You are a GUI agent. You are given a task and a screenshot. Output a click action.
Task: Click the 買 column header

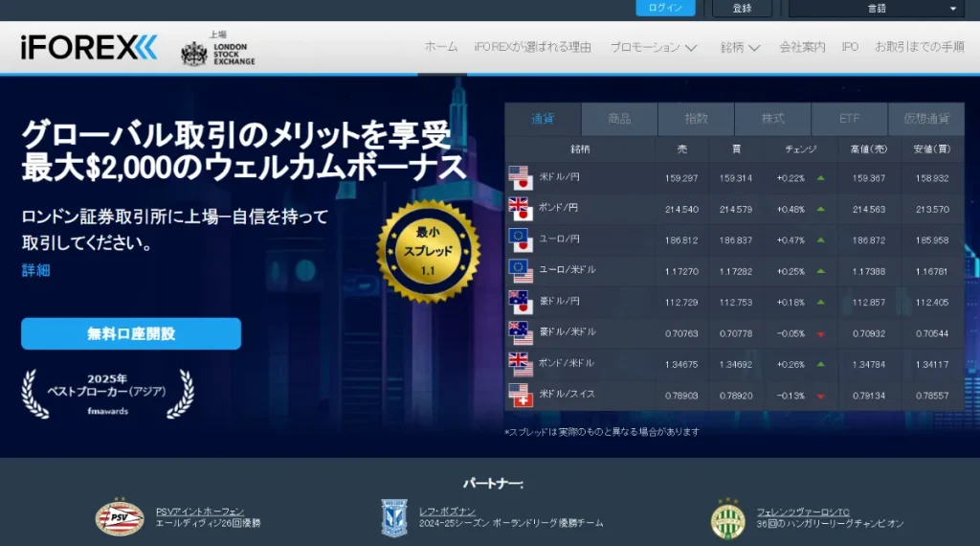click(x=736, y=148)
